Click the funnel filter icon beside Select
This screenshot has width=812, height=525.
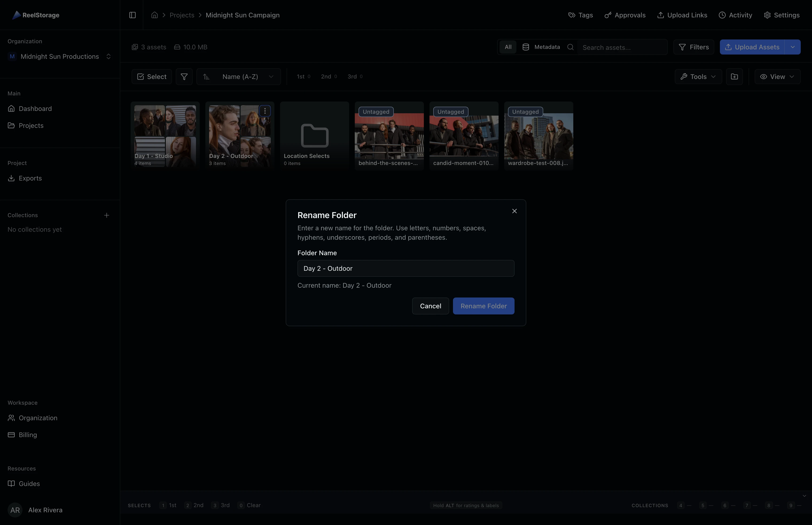184,77
